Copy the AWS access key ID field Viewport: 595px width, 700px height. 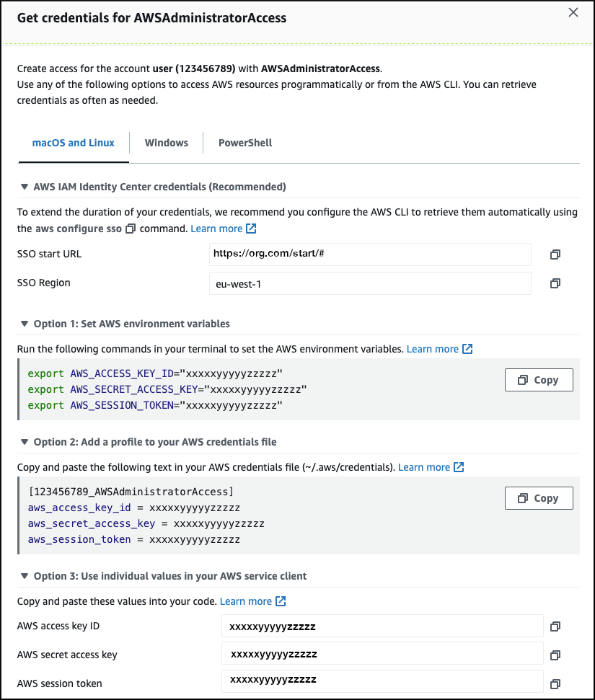[x=555, y=626]
